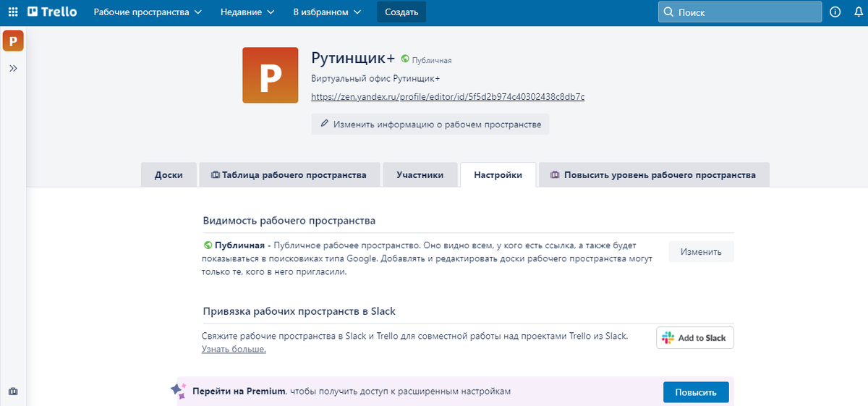Viewport: 868px width, 406px height.
Task: Expand the Недавние dropdown menu
Action: [x=247, y=12]
